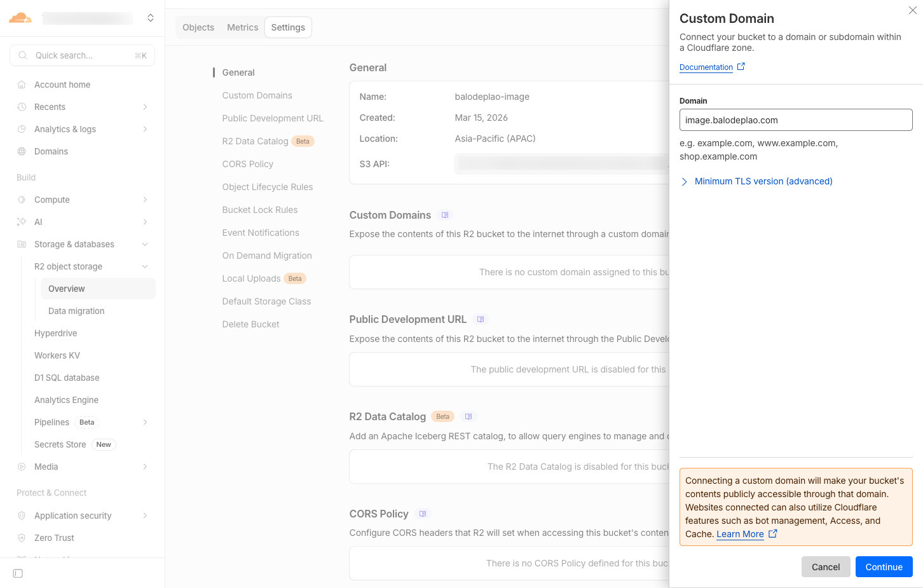
Task: Click the Domain input field
Action: click(795, 120)
